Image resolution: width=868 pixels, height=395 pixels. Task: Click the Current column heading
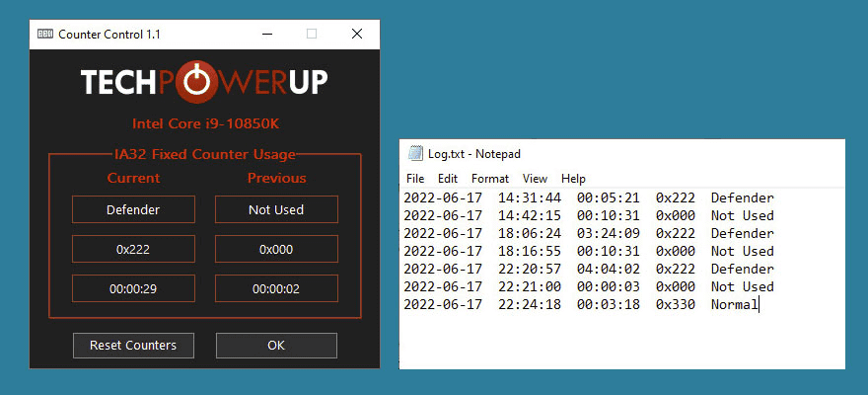133,178
